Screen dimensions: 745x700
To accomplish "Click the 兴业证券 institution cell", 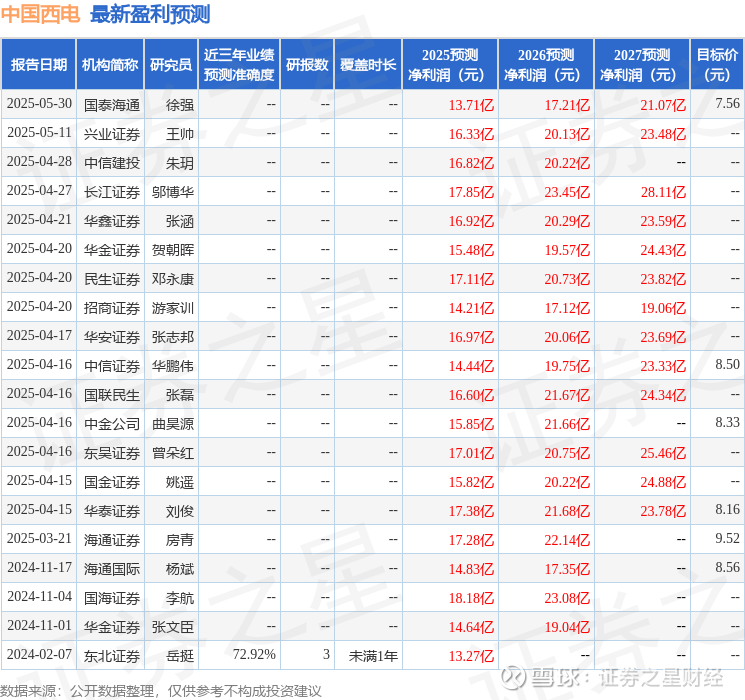I will (x=112, y=134).
